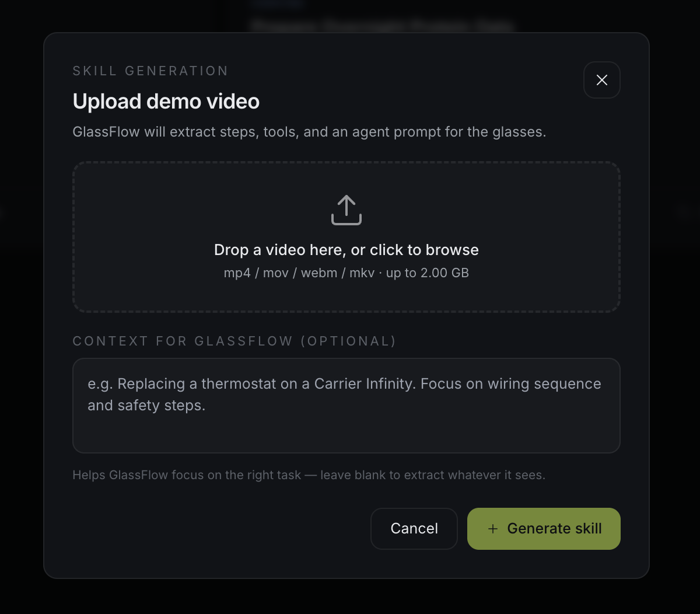This screenshot has width=700, height=614.
Task: Click the 'Upload demo video' heading
Action: [x=166, y=102]
